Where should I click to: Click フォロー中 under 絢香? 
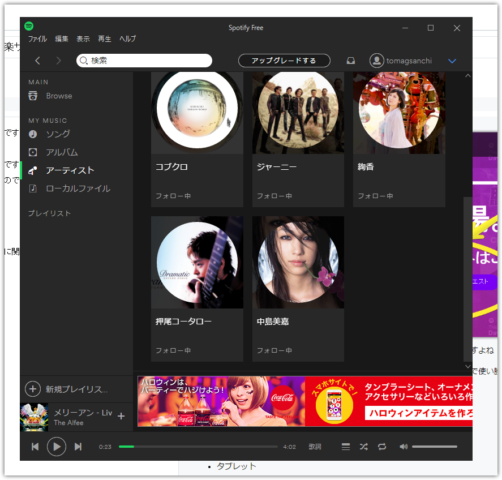[x=375, y=196]
